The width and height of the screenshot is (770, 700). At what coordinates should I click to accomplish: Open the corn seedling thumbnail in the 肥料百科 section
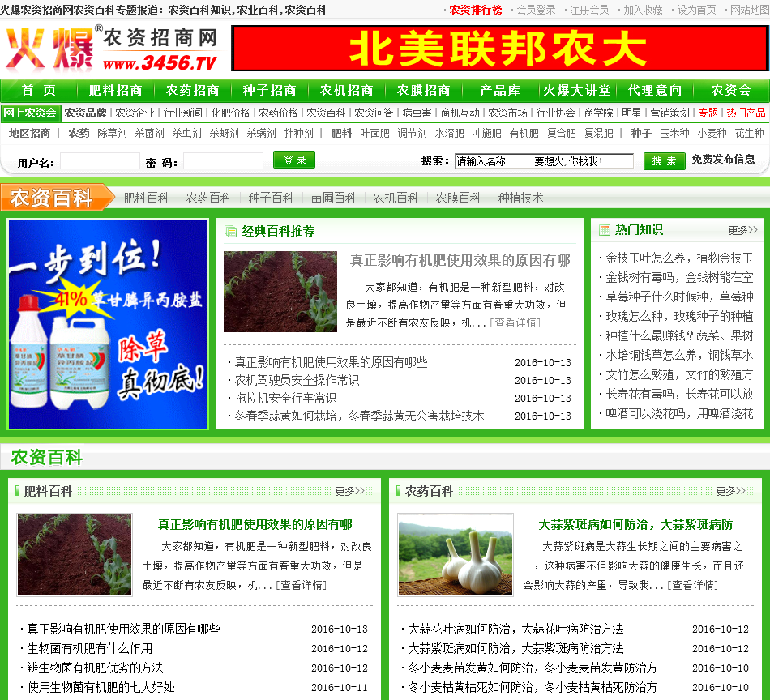[75, 555]
